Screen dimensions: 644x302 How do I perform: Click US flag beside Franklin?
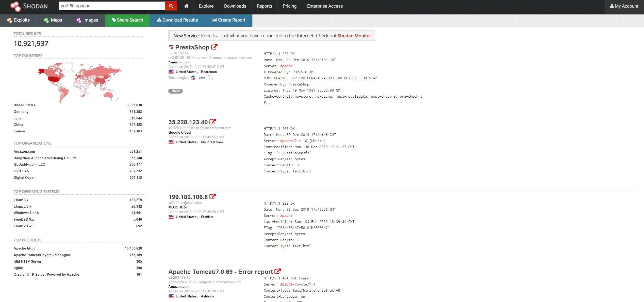pyautogui.click(x=171, y=217)
